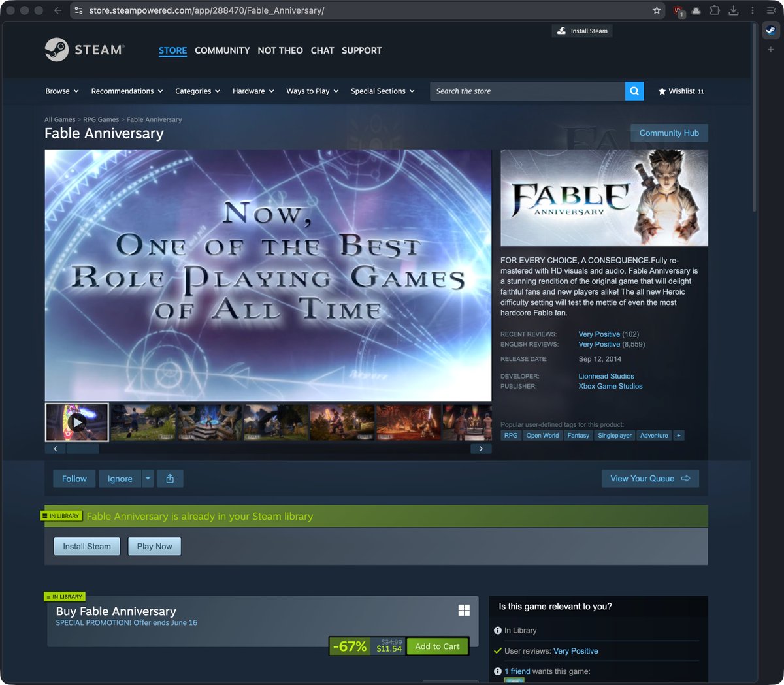Click the share icon next to Ignore
Image resolution: width=784 pixels, height=685 pixels.
coord(170,479)
